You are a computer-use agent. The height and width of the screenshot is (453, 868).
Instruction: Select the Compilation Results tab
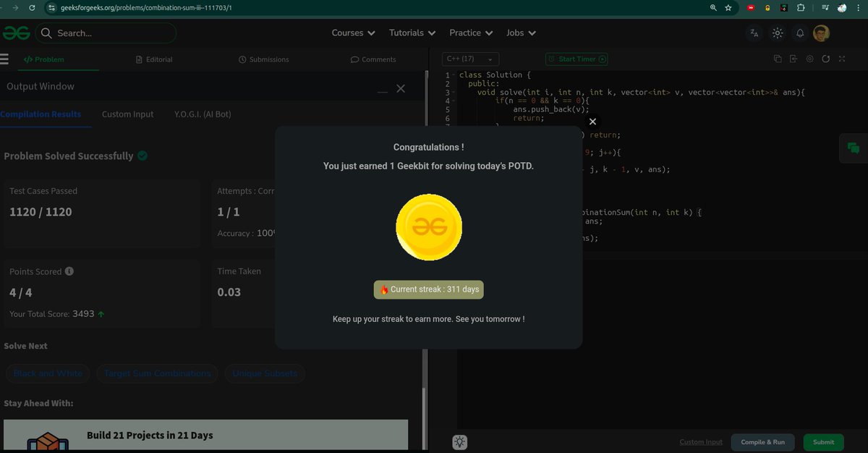41,114
